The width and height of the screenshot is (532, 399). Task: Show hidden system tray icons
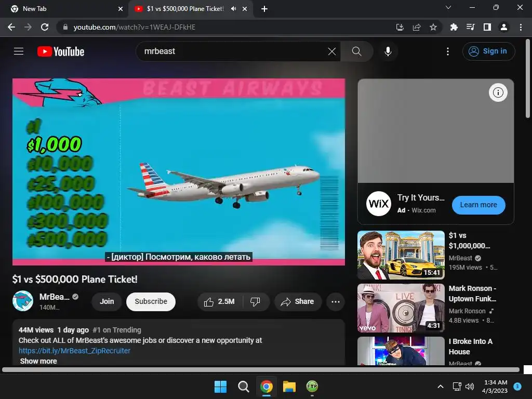pyautogui.click(x=441, y=387)
